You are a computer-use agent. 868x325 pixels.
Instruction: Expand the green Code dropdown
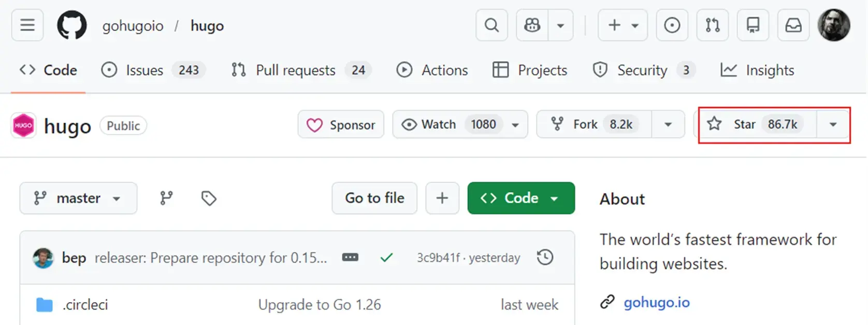pyautogui.click(x=520, y=198)
